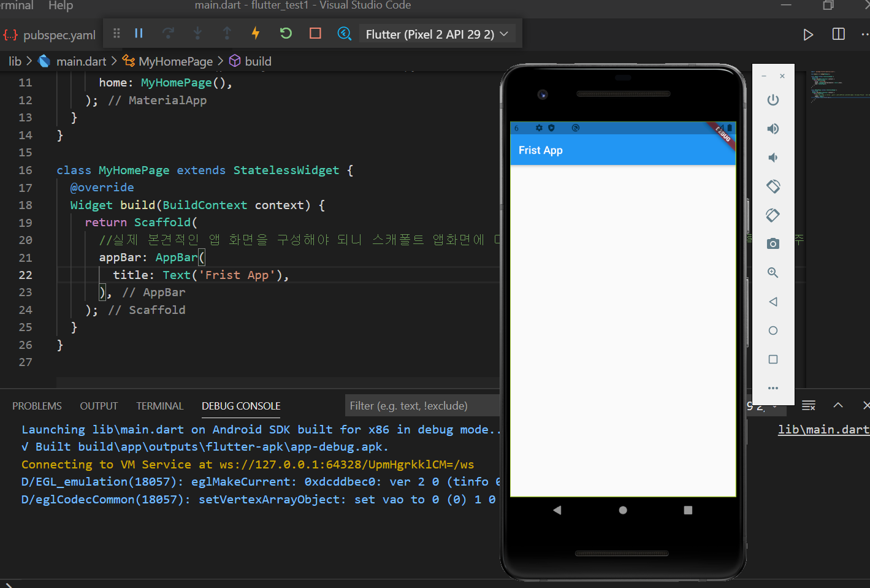Tap the Android back button on phone screen
Viewport: 870px width, 588px height.
click(x=557, y=510)
